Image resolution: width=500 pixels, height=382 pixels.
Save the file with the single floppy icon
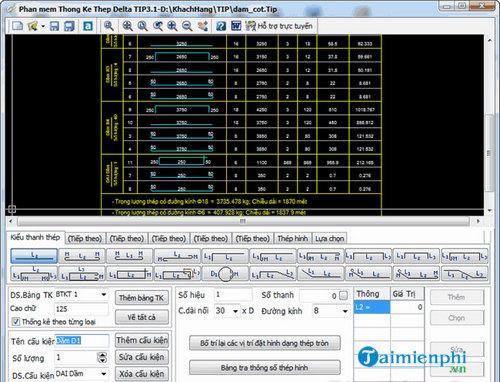pyautogui.click(x=54, y=26)
